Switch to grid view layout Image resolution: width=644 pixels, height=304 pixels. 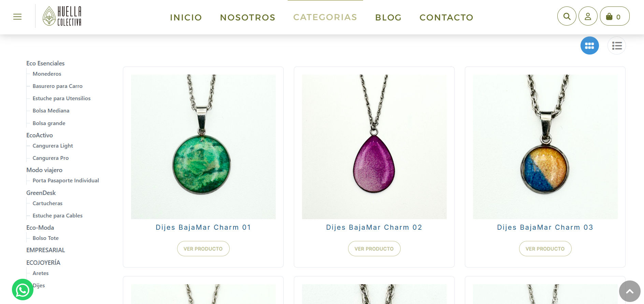click(590, 46)
